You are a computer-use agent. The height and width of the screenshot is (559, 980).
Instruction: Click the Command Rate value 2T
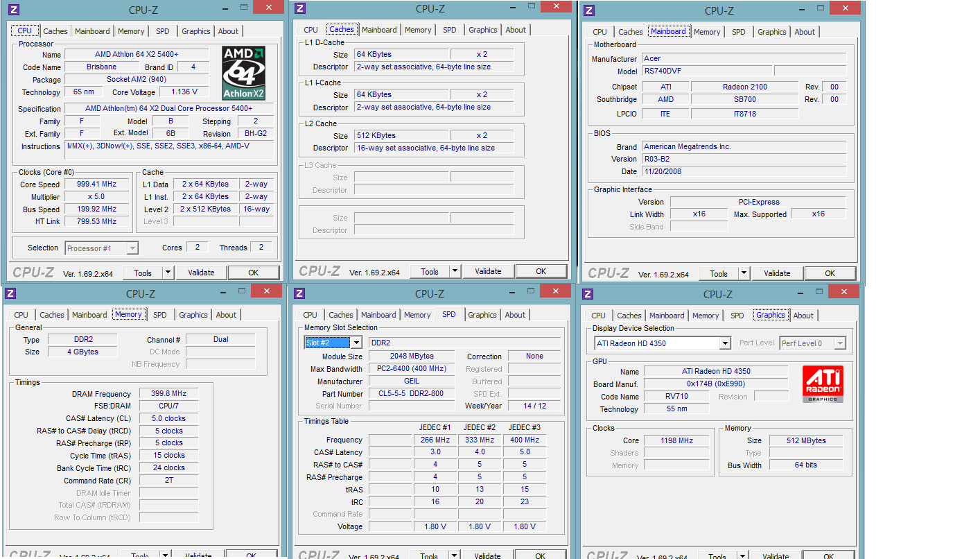(x=168, y=481)
